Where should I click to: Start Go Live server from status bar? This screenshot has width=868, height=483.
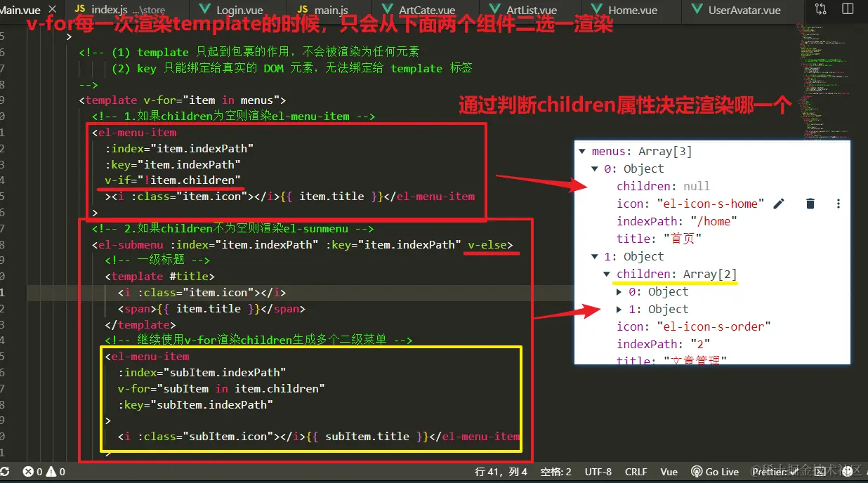tap(714, 472)
